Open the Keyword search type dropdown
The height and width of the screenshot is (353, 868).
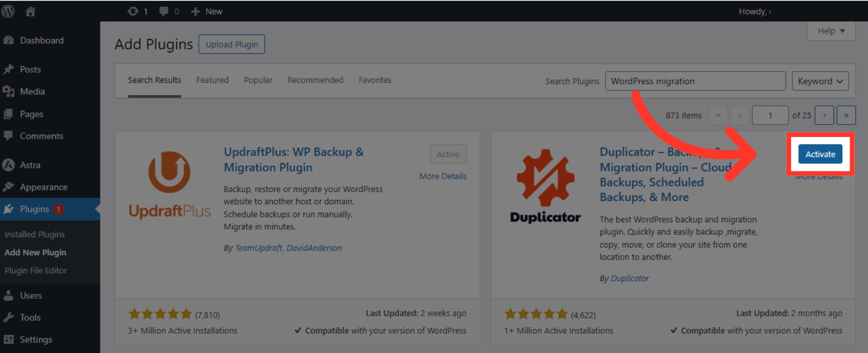tap(820, 81)
